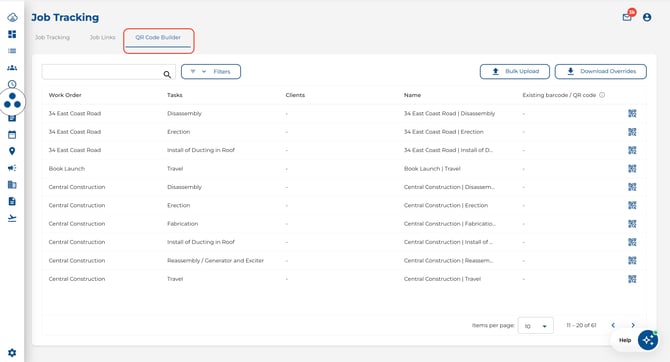Switch to the Job Links tab

point(103,37)
